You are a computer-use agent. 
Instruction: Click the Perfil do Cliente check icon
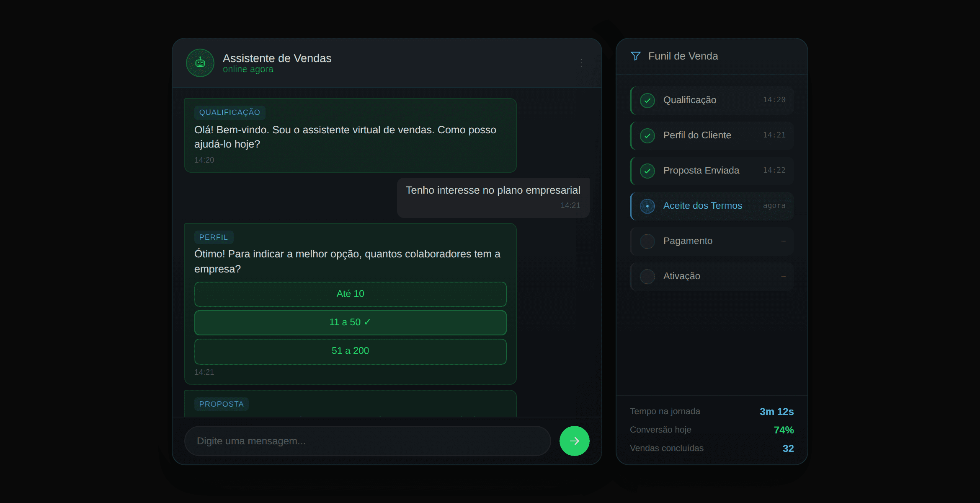pos(647,136)
